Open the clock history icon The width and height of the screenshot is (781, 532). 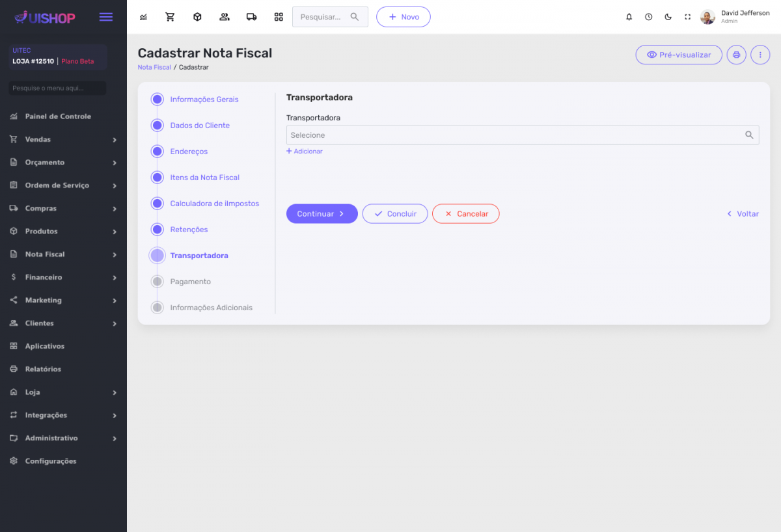click(648, 17)
